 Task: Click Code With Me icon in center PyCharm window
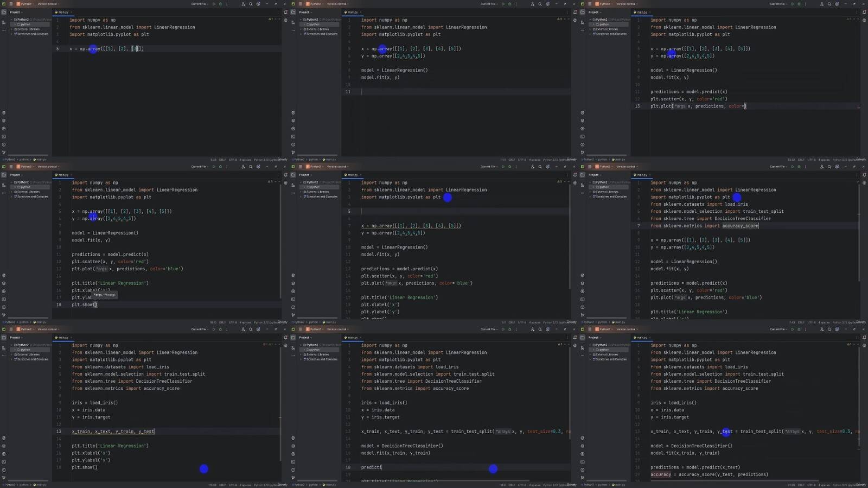click(x=532, y=167)
